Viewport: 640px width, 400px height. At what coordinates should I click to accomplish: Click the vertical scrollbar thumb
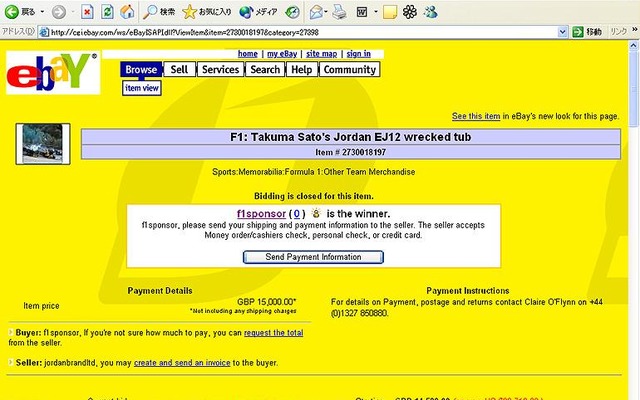634,88
